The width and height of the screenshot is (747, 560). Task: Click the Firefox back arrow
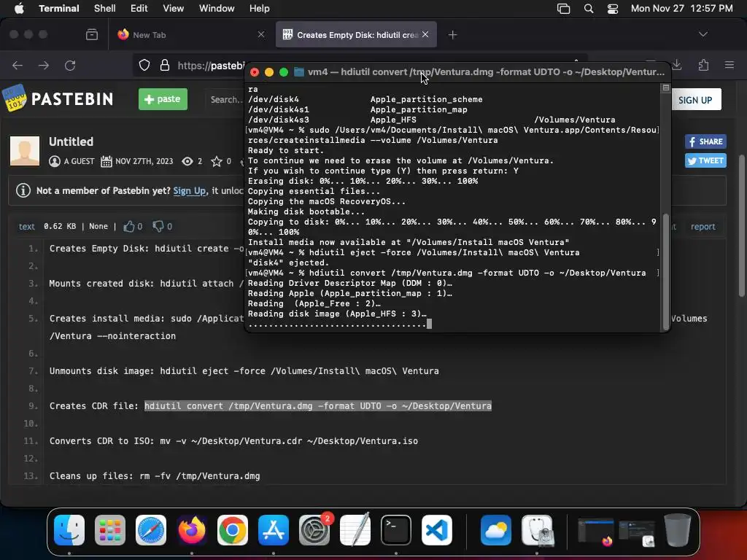click(18, 65)
